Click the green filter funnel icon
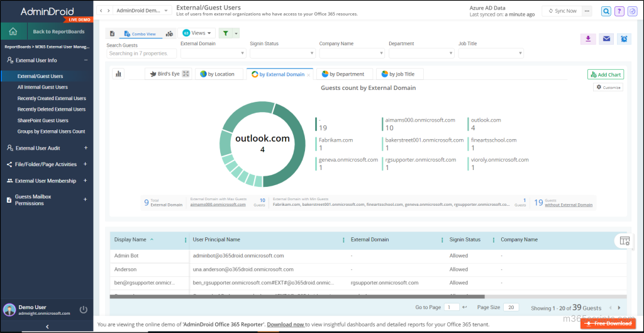Viewport: 644px width, 333px height. [225, 33]
